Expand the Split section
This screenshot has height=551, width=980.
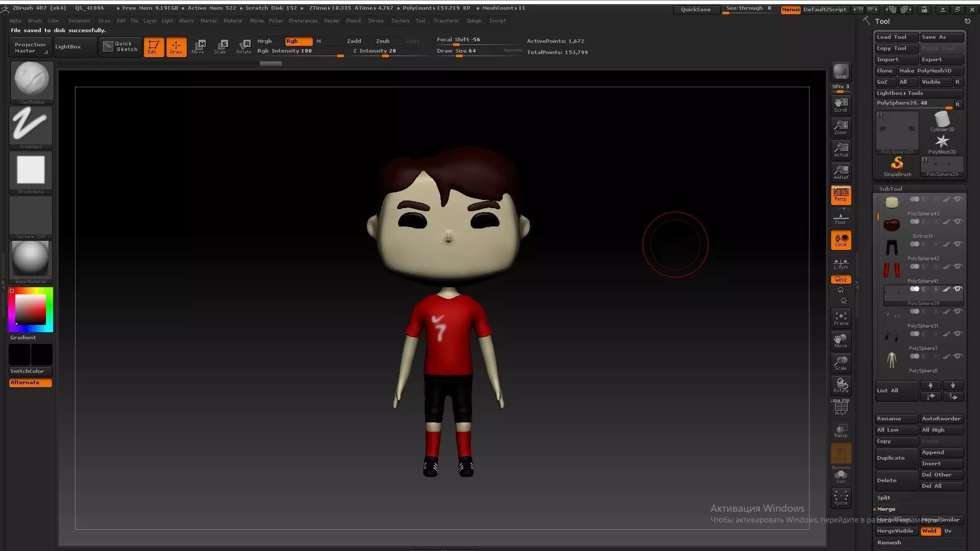pos(884,498)
